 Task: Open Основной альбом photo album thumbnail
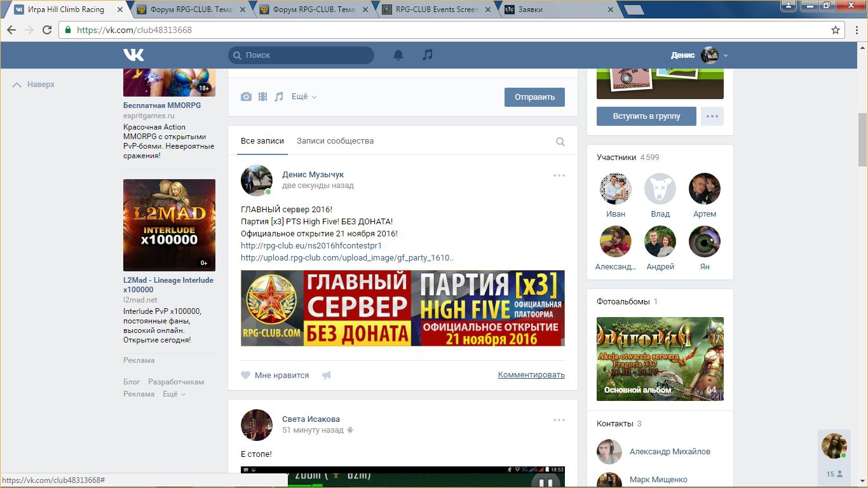point(660,359)
